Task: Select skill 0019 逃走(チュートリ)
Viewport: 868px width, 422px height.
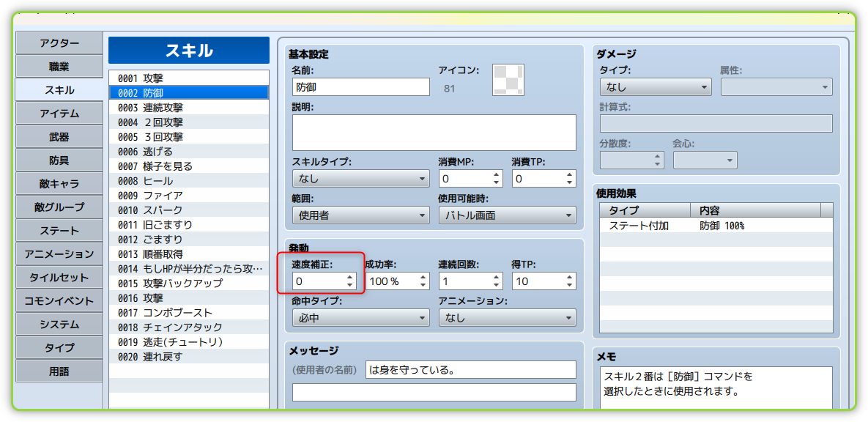Action: coord(189,342)
